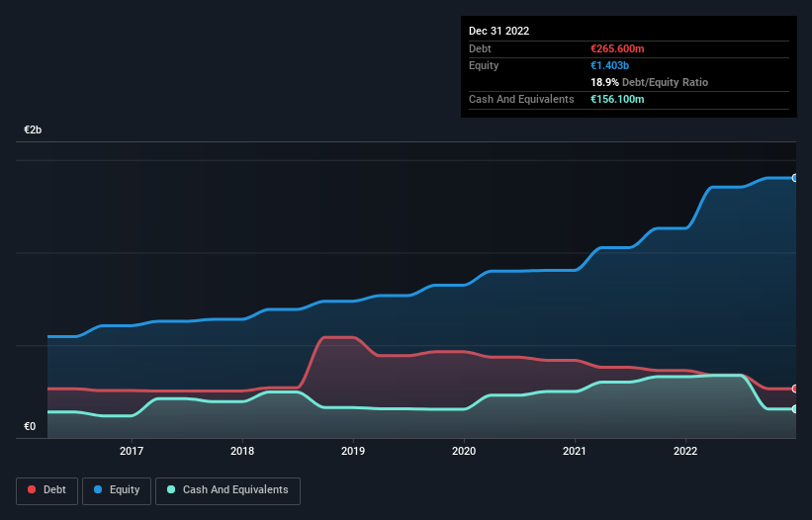Screen dimensions: 812x520
Task: Toggle the Equity series legend button
Action: point(117,490)
